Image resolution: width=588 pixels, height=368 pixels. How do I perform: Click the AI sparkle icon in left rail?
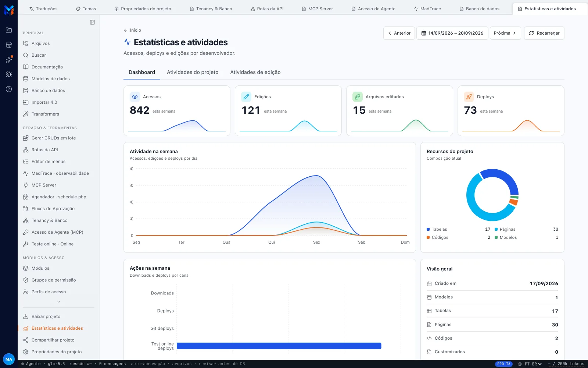click(x=9, y=60)
